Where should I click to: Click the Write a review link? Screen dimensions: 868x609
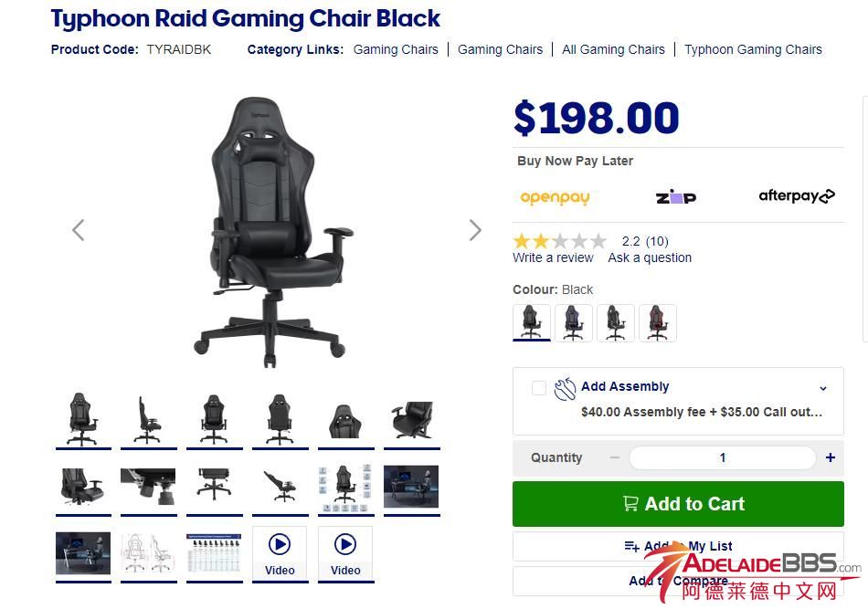pyautogui.click(x=553, y=257)
